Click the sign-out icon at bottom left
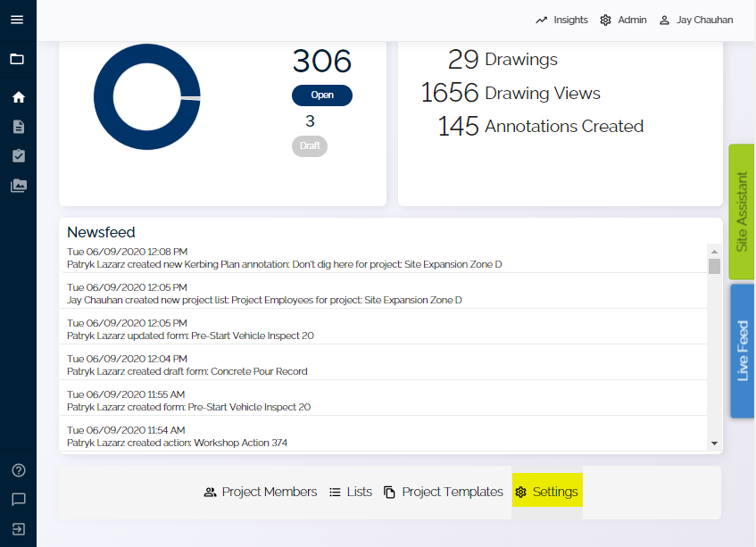This screenshot has height=547, width=756. 18,529
